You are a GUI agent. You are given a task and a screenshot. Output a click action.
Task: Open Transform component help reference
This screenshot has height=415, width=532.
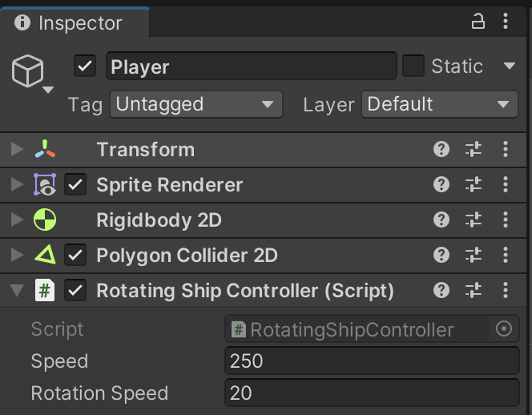[441, 150]
